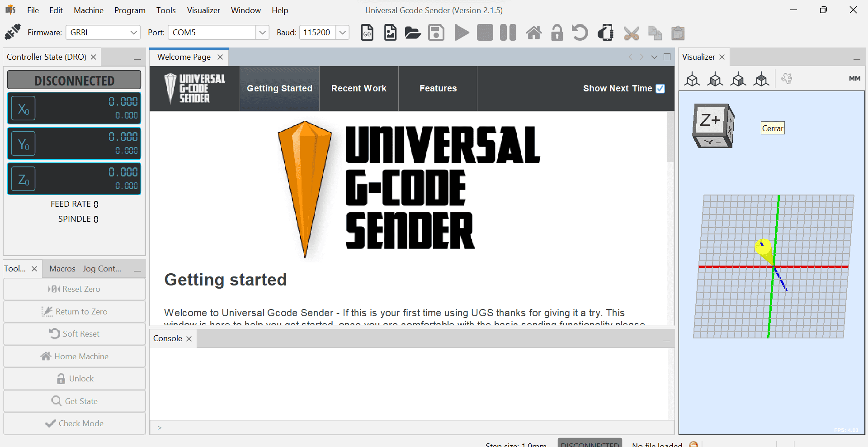Screen dimensions: 868x447
Task: Select the Features welcome tab
Action: coord(438,89)
